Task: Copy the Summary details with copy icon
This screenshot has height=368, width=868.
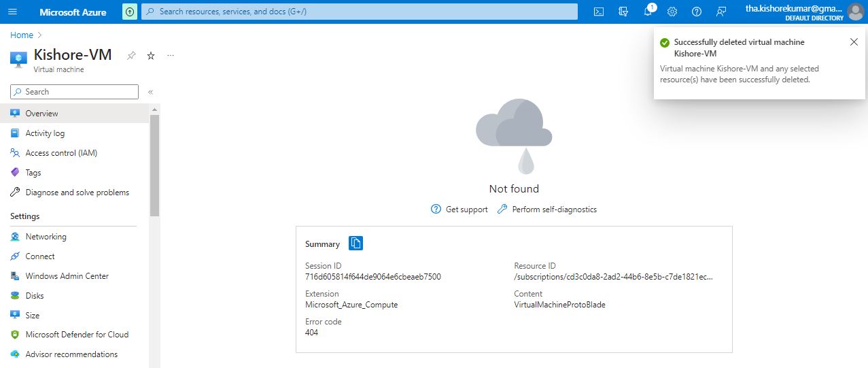Action: tap(355, 244)
